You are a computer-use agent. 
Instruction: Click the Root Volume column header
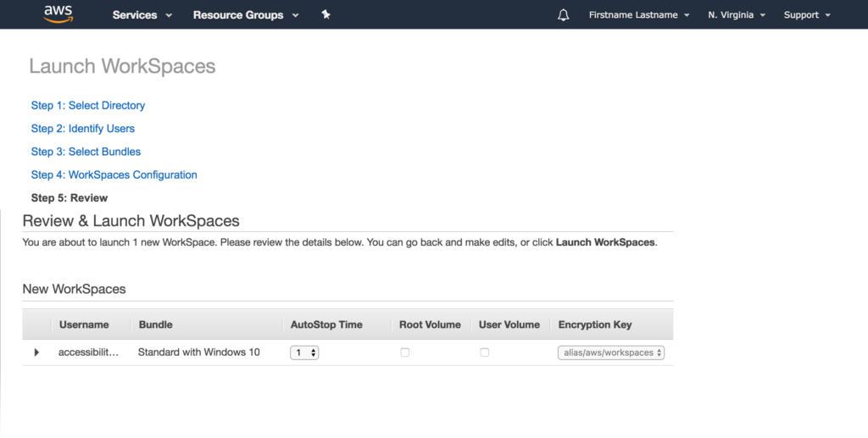coord(430,324)
